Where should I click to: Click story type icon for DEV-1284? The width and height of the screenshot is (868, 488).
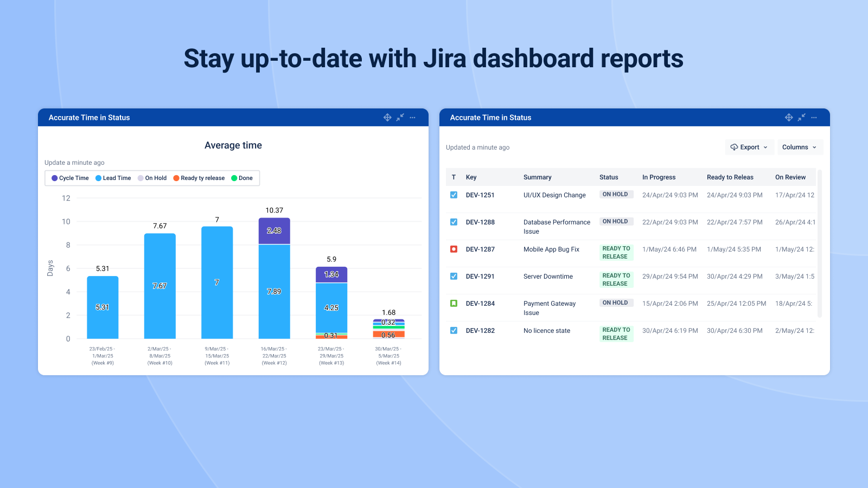454,303
